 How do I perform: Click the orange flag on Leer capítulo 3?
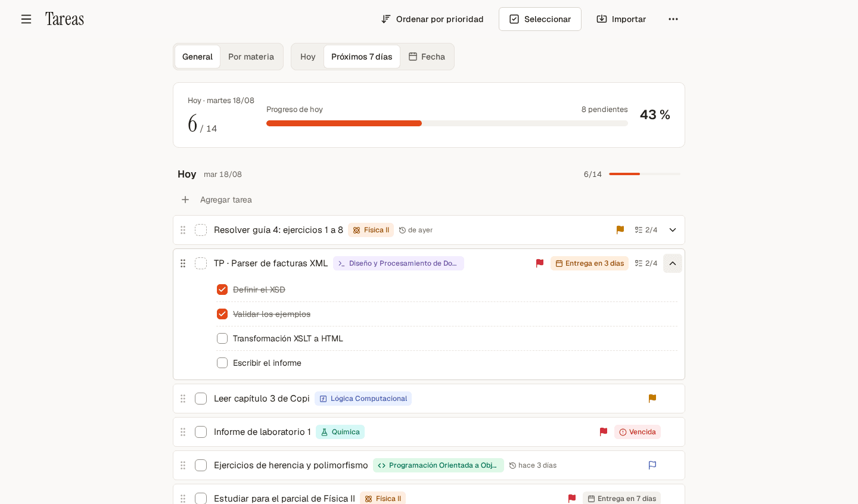(x=652, y=399)
